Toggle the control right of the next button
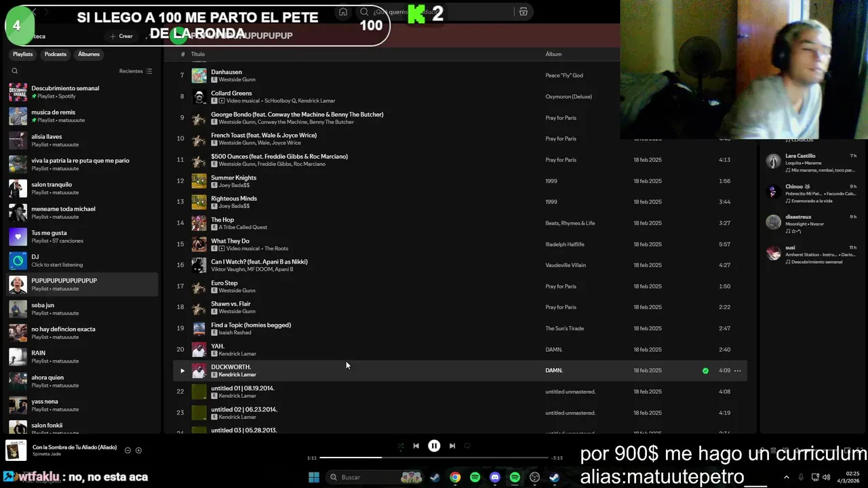This screenshot has width=868, height=488. pos(467,446)
